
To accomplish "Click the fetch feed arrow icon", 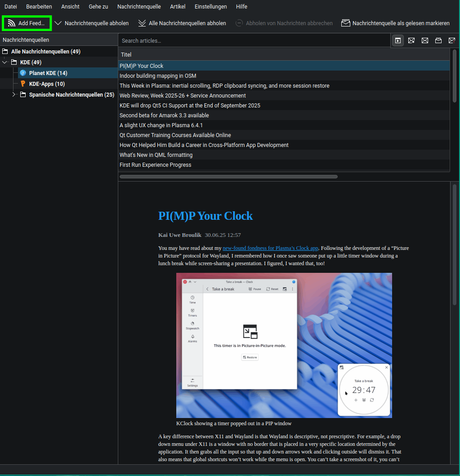I will coord(58,23).
